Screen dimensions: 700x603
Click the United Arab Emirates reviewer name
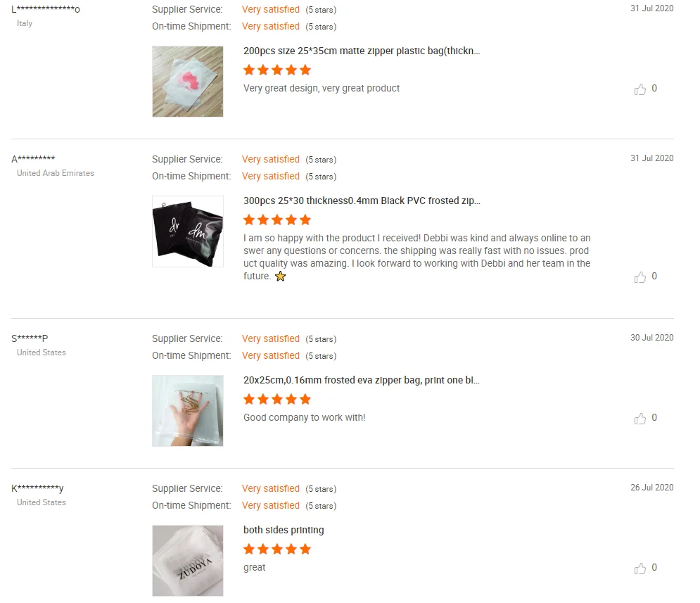tap(33, 159)
